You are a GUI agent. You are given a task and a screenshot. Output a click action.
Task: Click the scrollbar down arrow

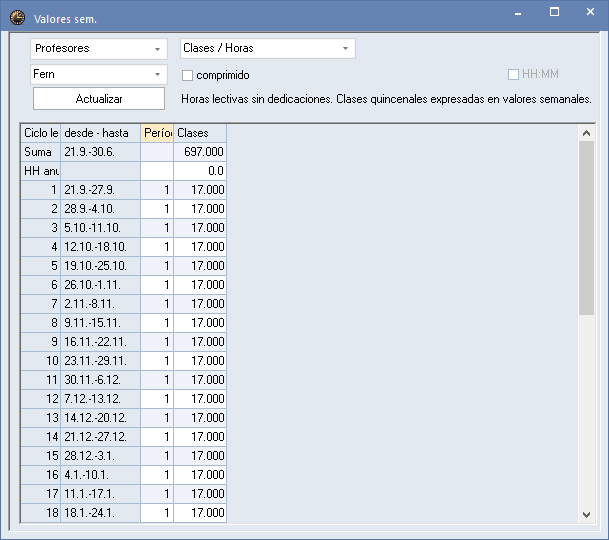click(586, 515)
